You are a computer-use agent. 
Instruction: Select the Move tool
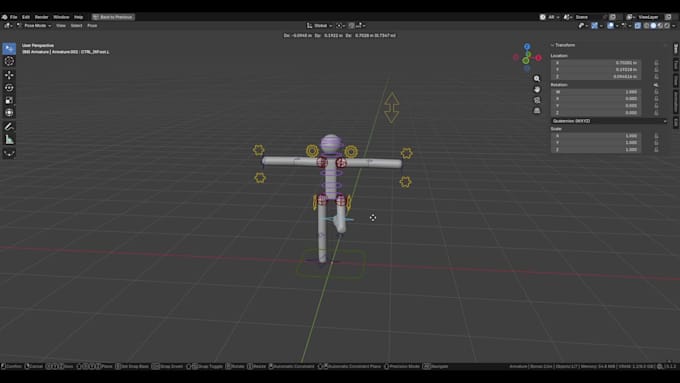[x=9, y=75]
